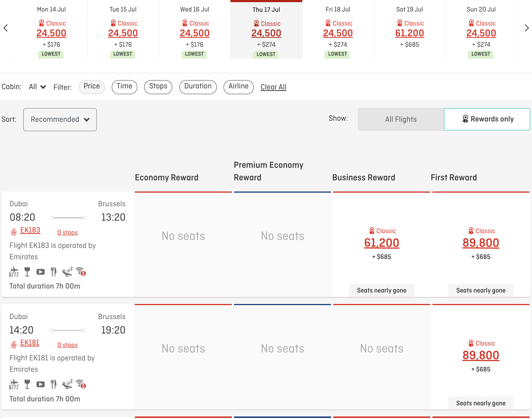Go to next week using right arrow

point(526,28)
